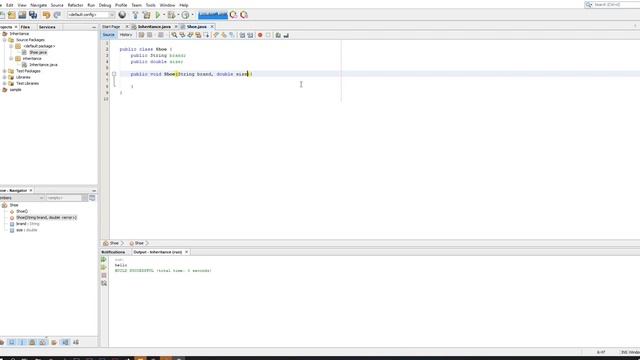
Task: Click the Comment editor toolbar icon
Action: click(278, 35)
